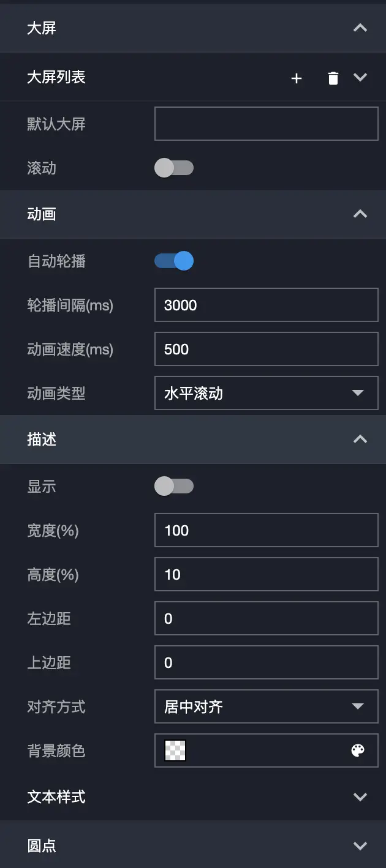Click the 动画速度(ms) input box

pyautogui.click(x=266, y=350)
